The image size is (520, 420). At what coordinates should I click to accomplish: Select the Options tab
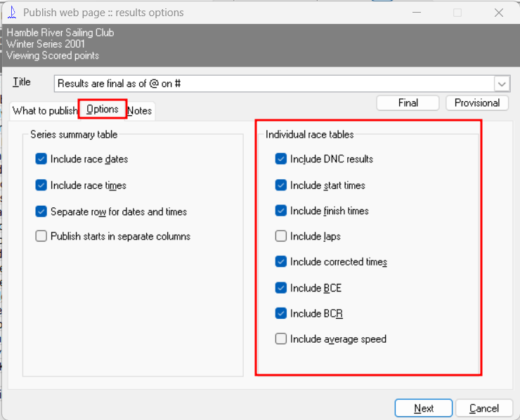click(x=103, y=109)
